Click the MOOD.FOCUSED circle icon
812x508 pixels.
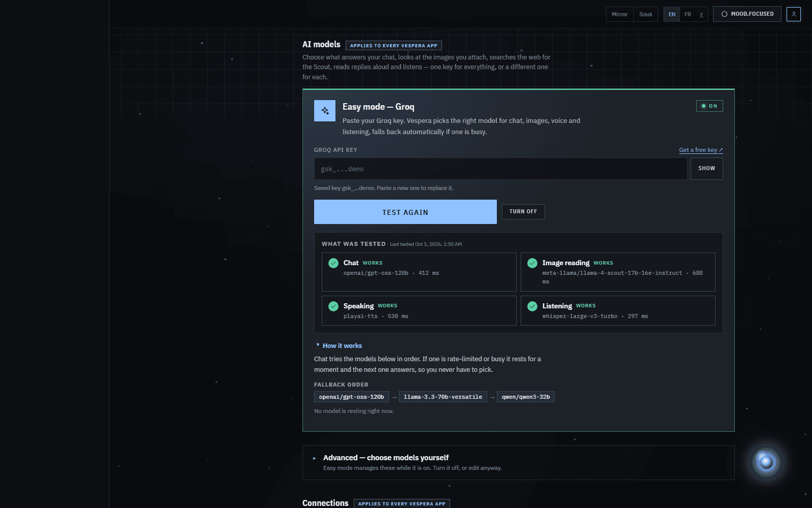pos(724,14)
